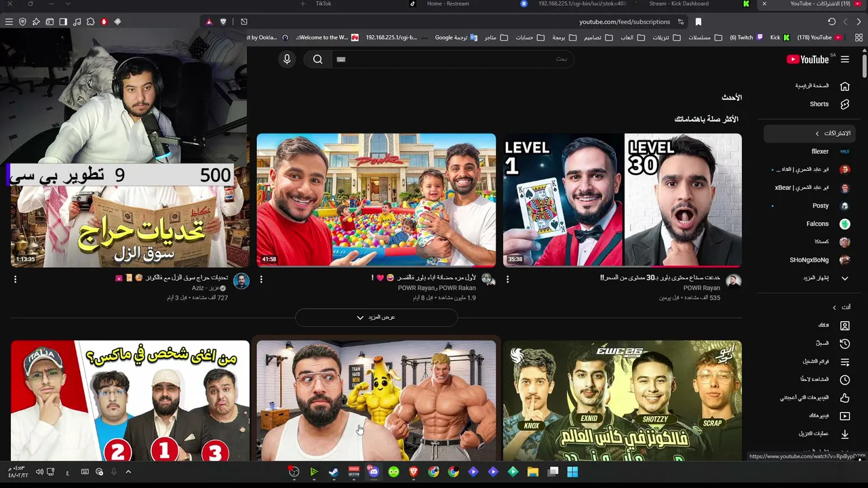This screenshot has width=868, height=488.
Task: Bookmark this page in the address bar
Action: tap(698, 22)
